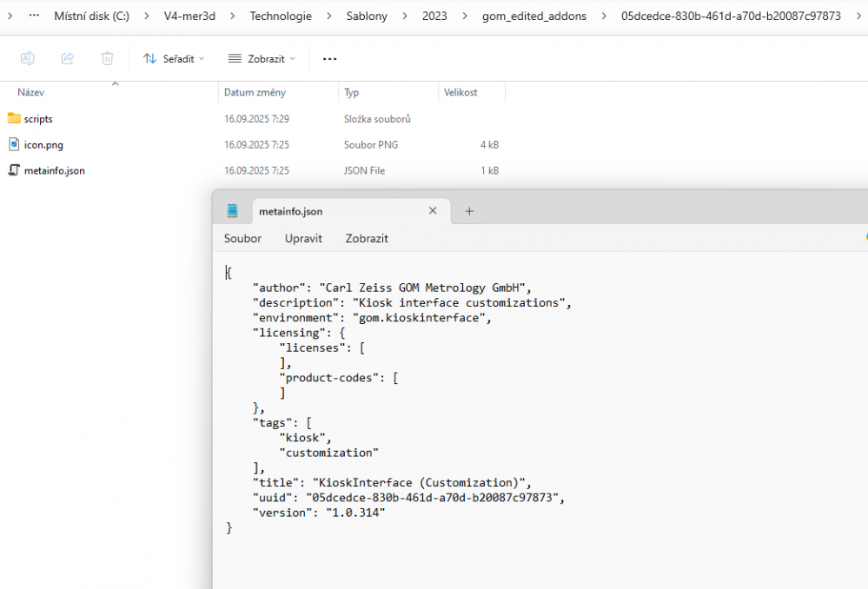Expand hidden breadcrumb path with ellipsis
The height and width of the screenshot is (589, 868).
coord(34,16)
